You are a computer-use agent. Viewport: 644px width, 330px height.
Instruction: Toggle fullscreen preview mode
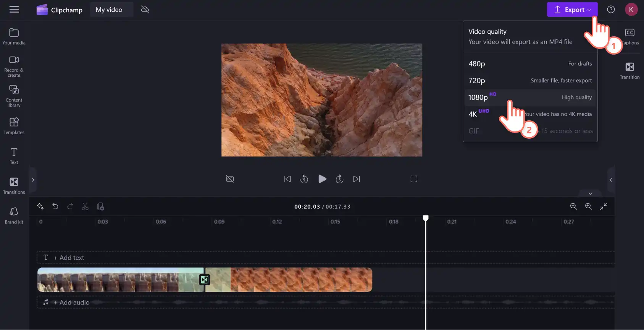pyautogui.click(x=414, y=179)
